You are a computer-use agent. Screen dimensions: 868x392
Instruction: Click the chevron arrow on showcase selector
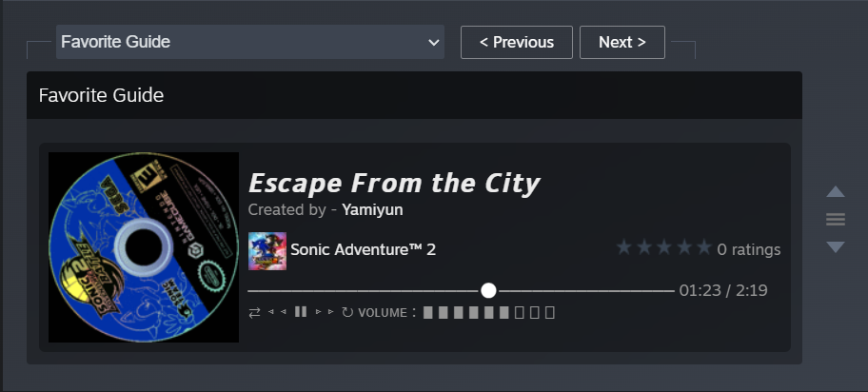(x=434, y=42)
